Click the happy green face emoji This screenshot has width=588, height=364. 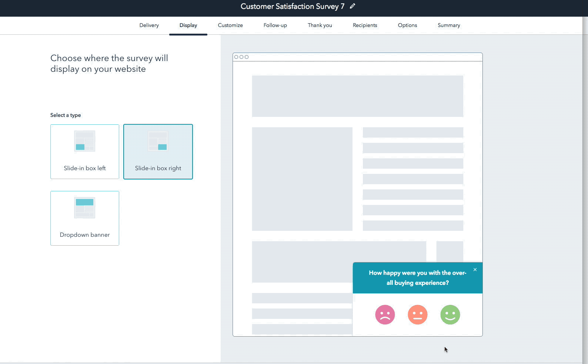[x=450, y=314]
